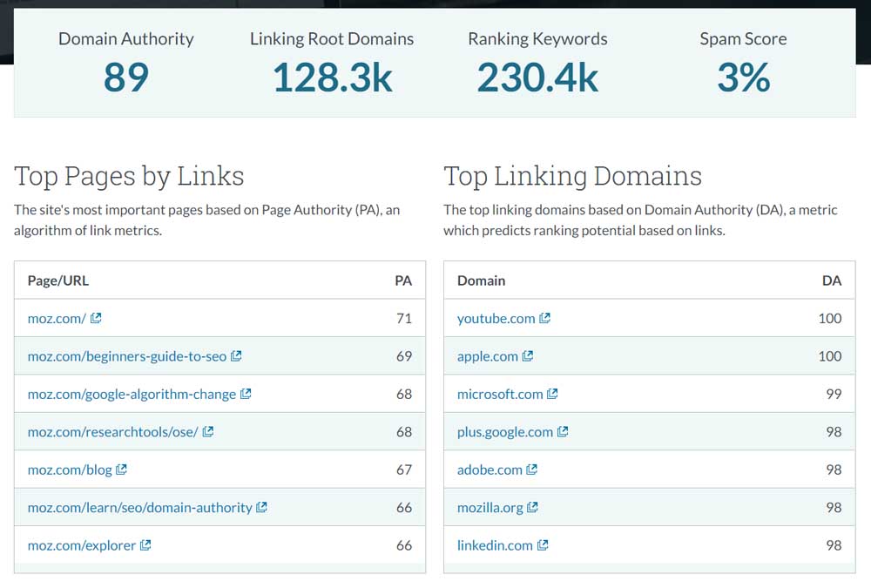Open external icon next to mozilla.org
This screenshot has width=871, height=588.
tap(532, 507)
